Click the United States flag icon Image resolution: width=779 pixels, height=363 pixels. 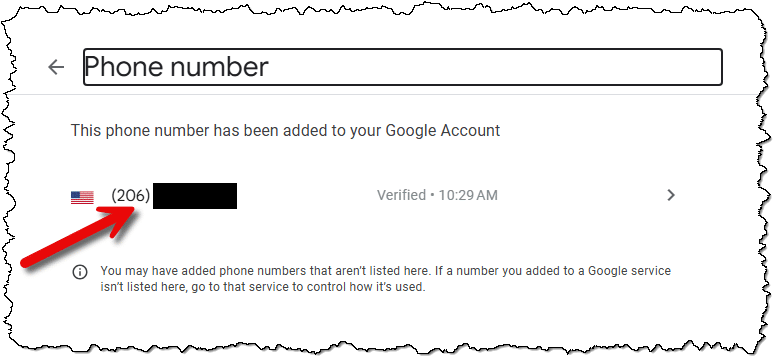pos(82,197)
